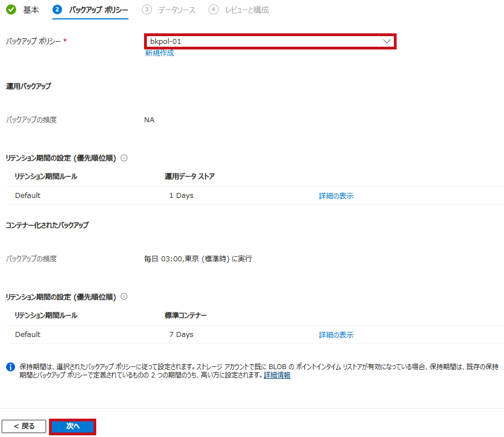Open info tooltip for container backup retention settings
This screenshot has height=437, width=504.
(124, 296)
